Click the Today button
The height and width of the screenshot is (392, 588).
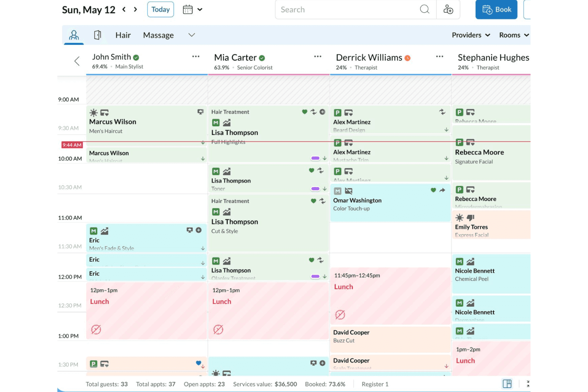tap(161, 10)
